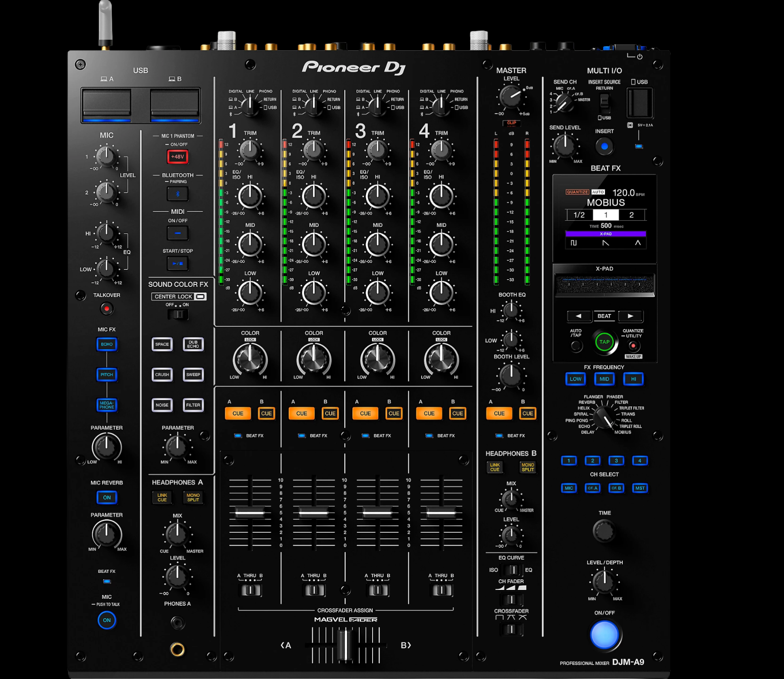Select the 1/2 beat value on display
784x679 pixels.
[x=579, y=215]
